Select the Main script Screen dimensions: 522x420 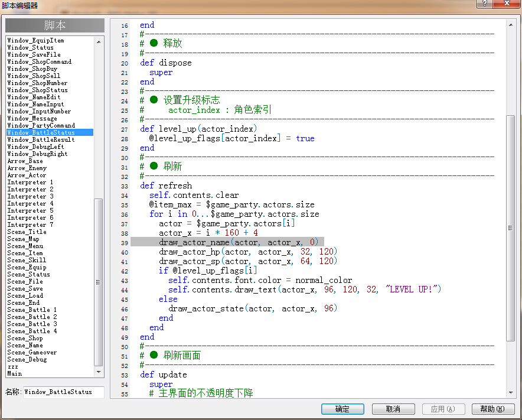click(x=15, y=374)
